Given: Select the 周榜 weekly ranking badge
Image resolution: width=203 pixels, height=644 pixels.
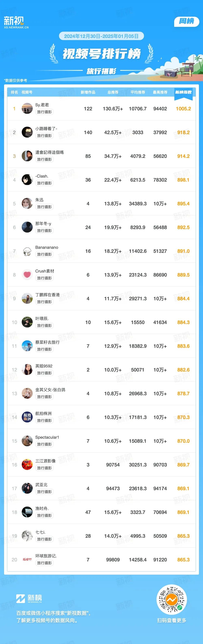Looking at the screenshot, I should 187,21.
